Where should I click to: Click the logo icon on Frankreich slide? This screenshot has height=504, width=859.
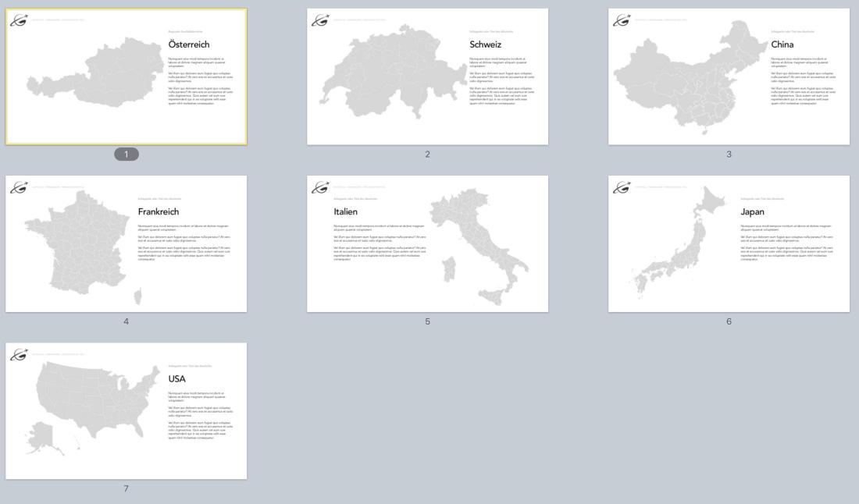[x=17, y=186]
